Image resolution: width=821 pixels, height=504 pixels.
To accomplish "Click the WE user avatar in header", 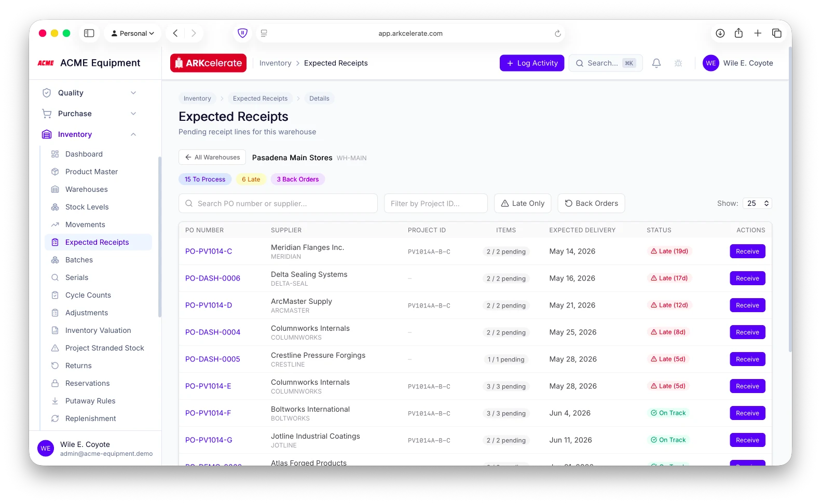I will pyautogui.click(x=711, y=63).
